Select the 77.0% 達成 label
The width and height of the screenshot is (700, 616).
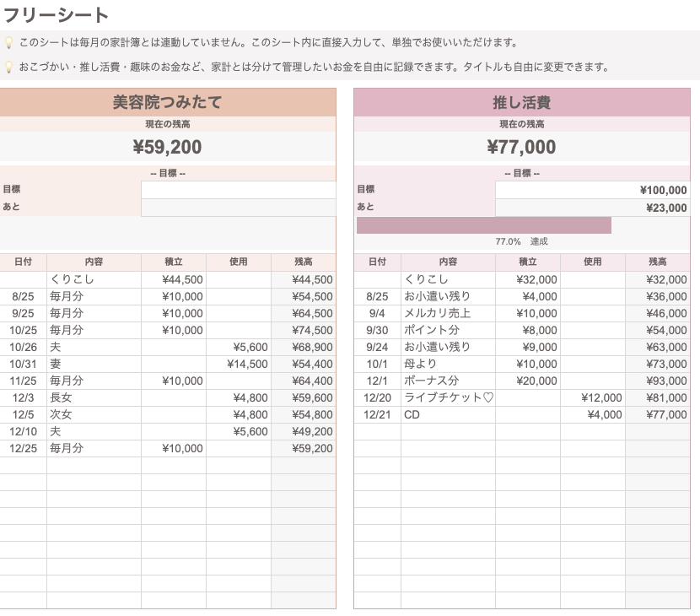(521, 241)
